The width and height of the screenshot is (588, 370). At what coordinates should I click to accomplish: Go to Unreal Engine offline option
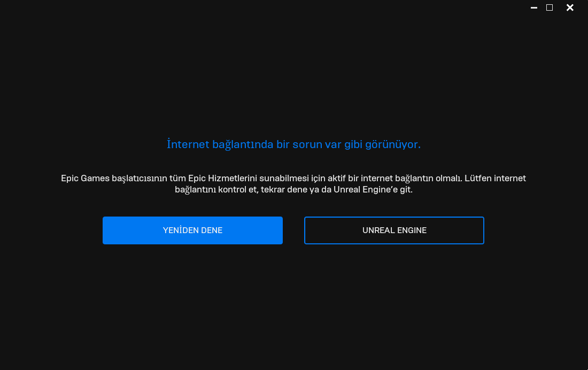pyautogui.click(x=394, y=230)
